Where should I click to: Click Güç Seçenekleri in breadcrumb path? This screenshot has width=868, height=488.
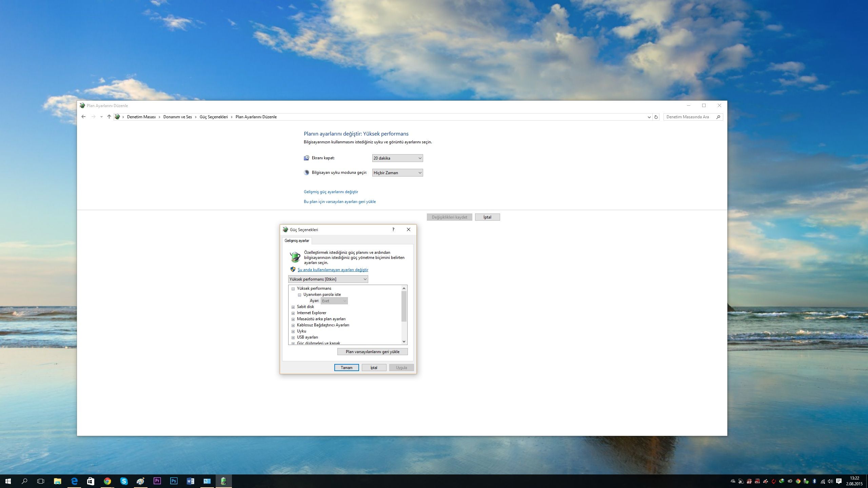[214, 117]
